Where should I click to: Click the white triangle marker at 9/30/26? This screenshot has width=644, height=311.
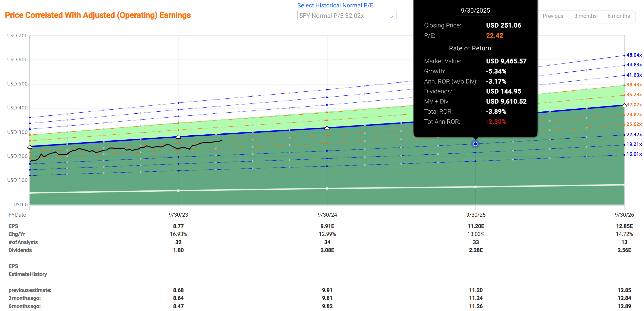(624, 105)
